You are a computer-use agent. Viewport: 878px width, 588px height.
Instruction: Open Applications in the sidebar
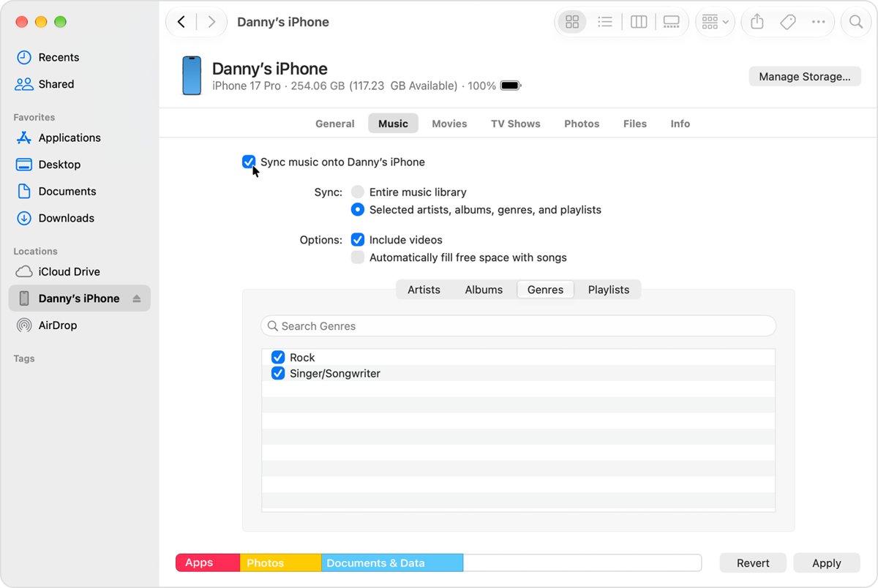(x=70, y=137)
